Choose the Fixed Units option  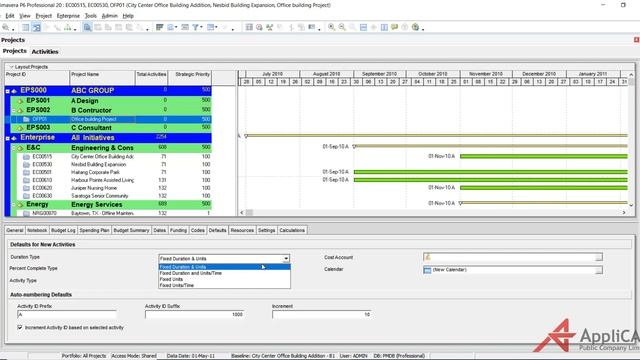224,279
